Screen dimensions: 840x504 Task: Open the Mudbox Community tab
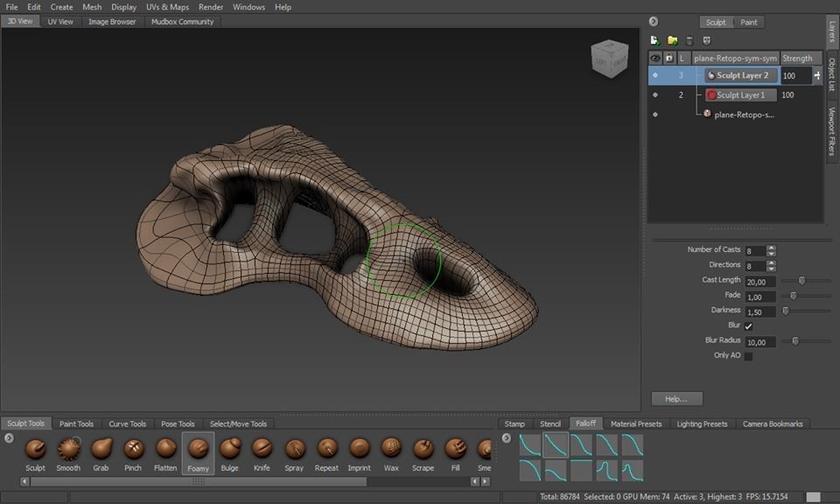click(x=182, y=21)
